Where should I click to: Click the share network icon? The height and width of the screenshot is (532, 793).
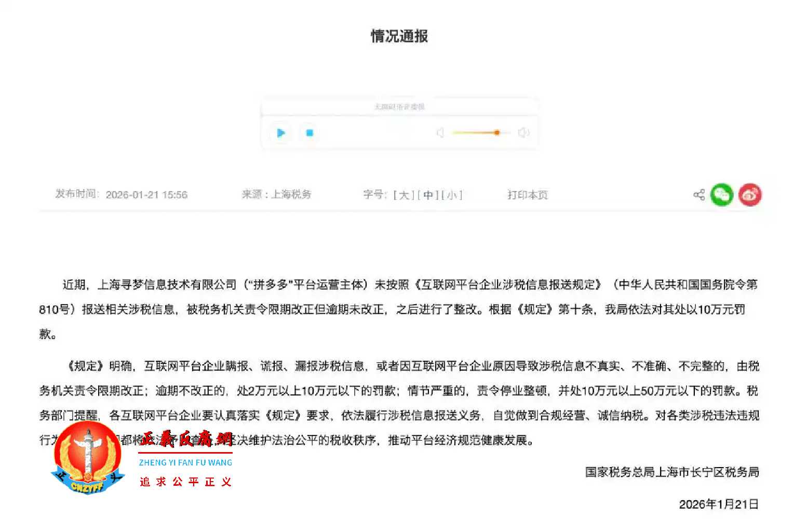click(698, 195)
